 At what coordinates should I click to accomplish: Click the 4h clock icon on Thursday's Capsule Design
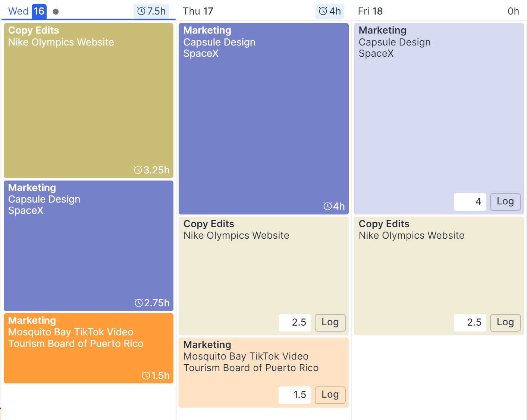pyautogui.click(x=327, y=206)
